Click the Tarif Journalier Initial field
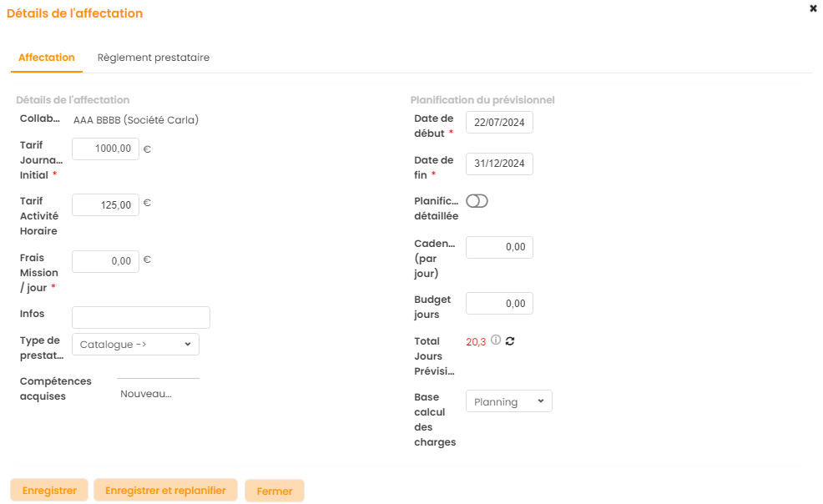823x504 pixels. [106, 149]
